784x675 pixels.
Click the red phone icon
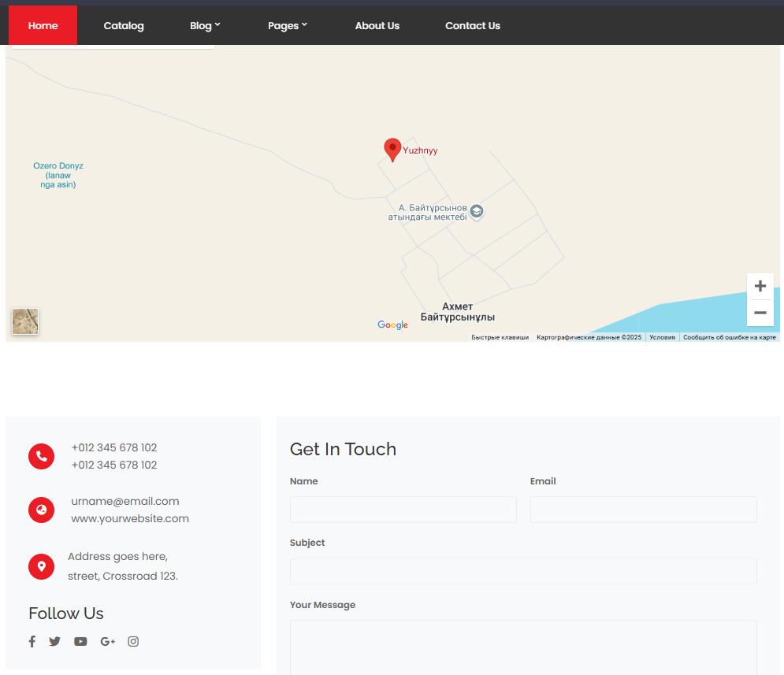[41, 456]
